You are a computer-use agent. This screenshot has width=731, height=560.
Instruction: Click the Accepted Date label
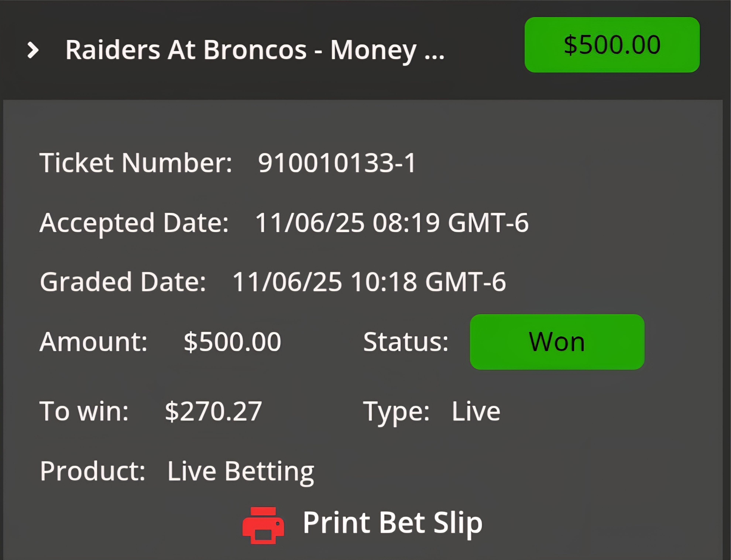[134, 223]
